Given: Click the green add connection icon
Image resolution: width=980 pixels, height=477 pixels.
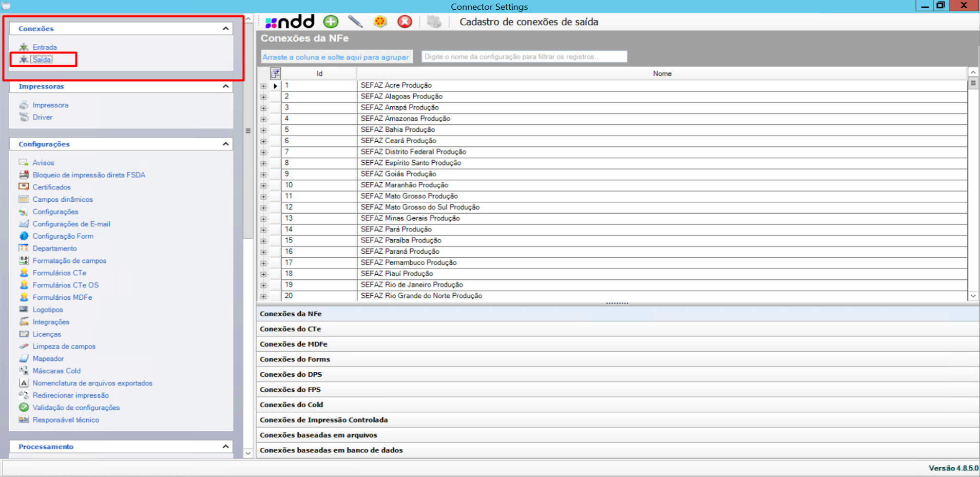Looking at the screenshot, I should [331, 22].
